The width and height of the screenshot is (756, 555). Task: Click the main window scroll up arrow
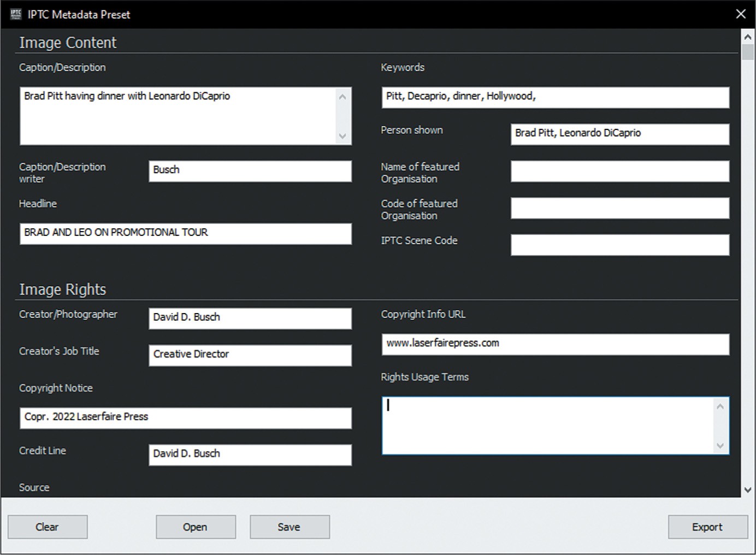click(x=748, y=37)
